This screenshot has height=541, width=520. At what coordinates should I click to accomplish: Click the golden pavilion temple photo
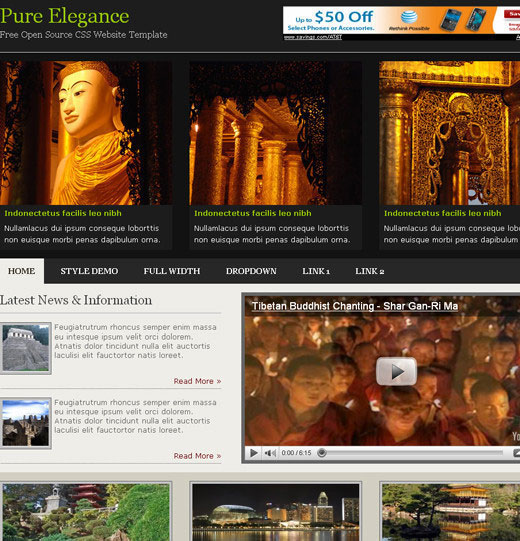pos(451,512)
